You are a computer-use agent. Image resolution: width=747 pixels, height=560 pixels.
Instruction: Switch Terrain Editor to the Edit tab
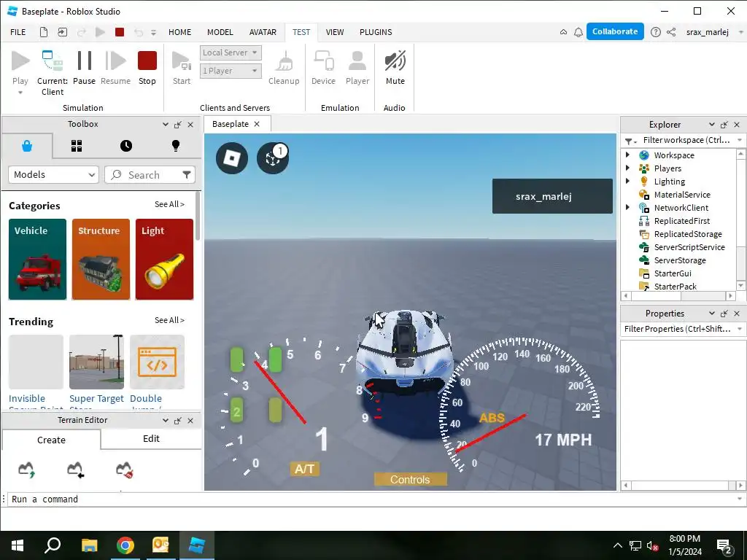click(151, 438)
